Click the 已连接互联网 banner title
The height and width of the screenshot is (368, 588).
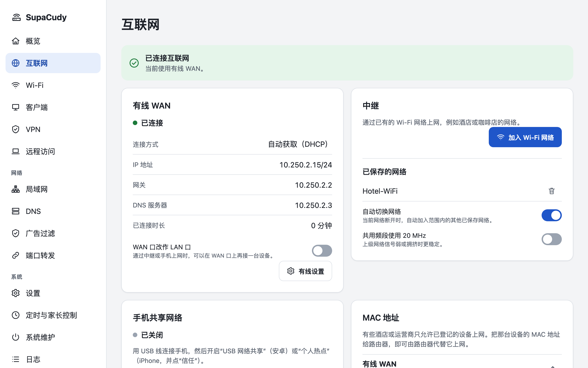click(167, 58)
